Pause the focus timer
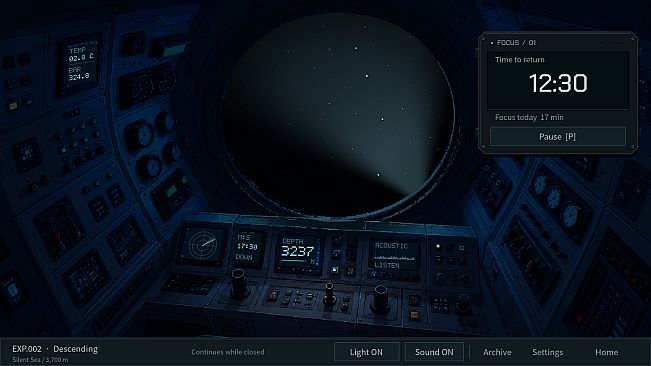 click(558, 137)
